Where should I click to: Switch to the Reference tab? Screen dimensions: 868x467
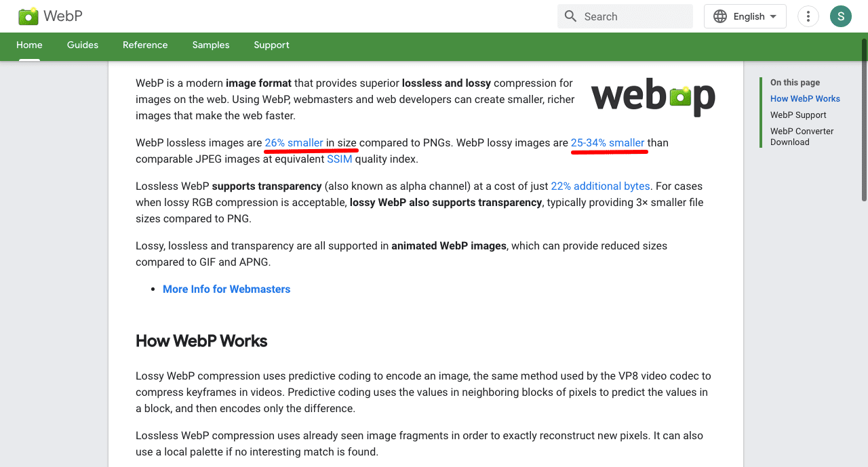pyautogui.click(x=145, y=45)
